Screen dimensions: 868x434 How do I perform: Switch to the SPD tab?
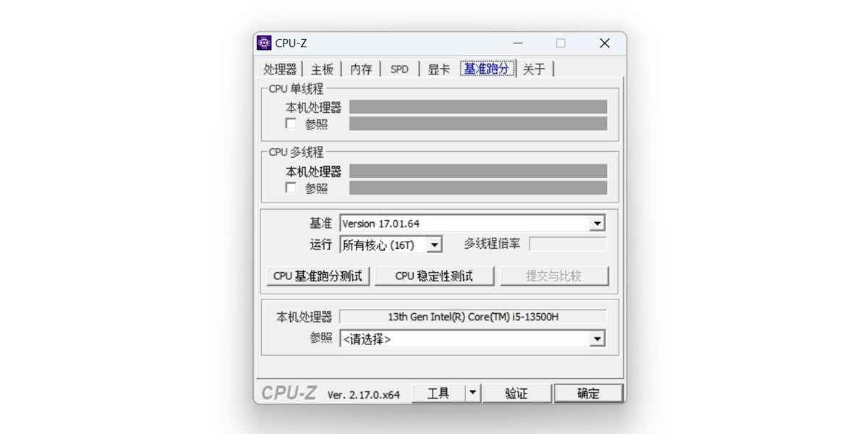pyautogui.click(x=399, y=69)
